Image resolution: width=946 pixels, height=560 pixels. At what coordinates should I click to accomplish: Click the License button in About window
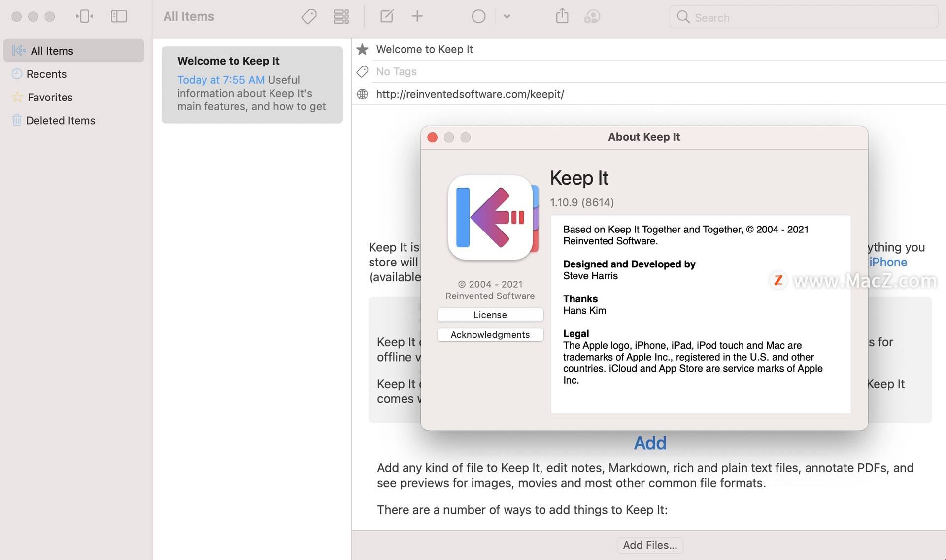[490, 315]
